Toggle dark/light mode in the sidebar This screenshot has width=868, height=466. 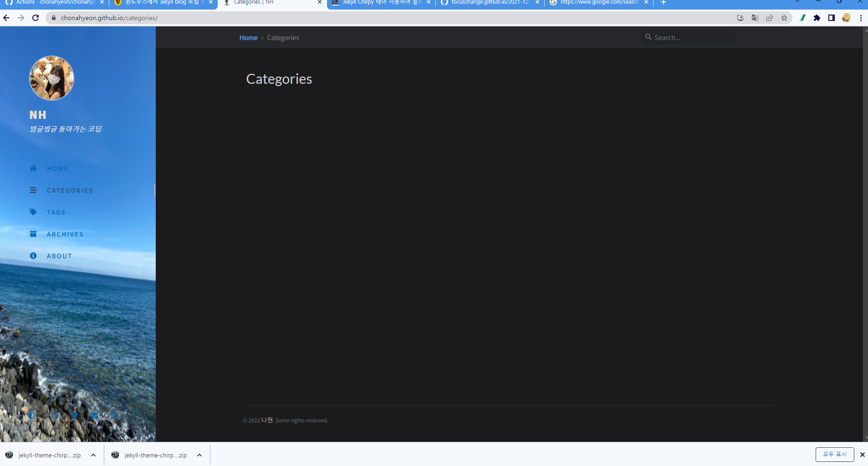(32, 415)
